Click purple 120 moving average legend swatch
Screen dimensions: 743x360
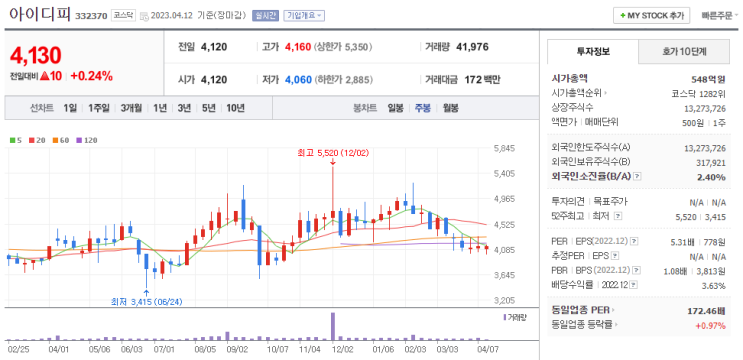click(x=79, y=140)
